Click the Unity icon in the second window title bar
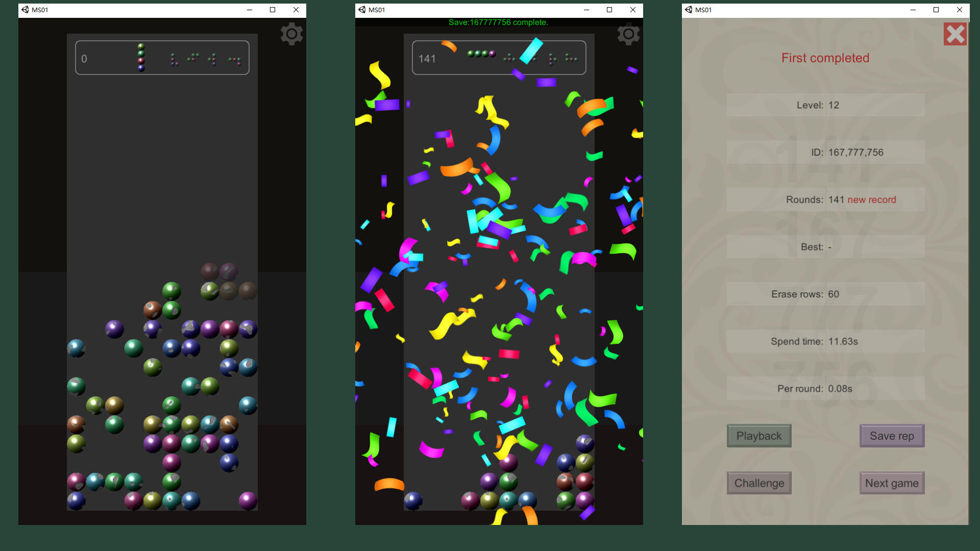Image resolution: width=980 pixels, height=551 pixels. click(x=361, y=10)
